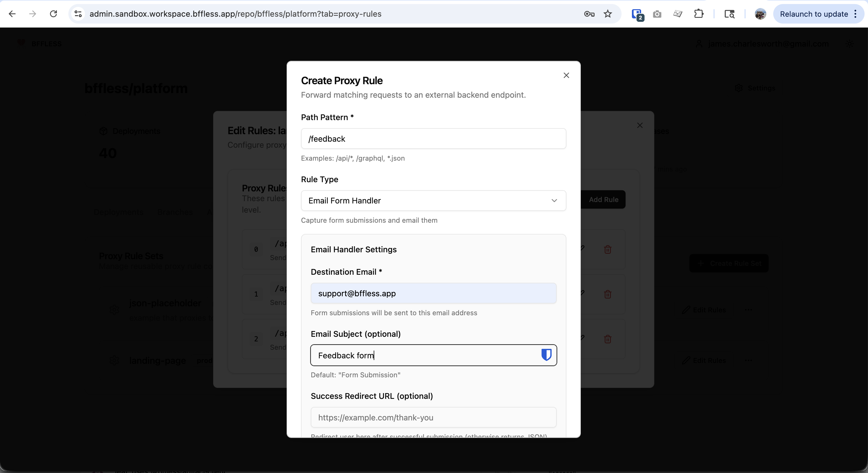
Task: Expand the Email Form Handler chevron arrow
Action: click(x=554, y=201)
